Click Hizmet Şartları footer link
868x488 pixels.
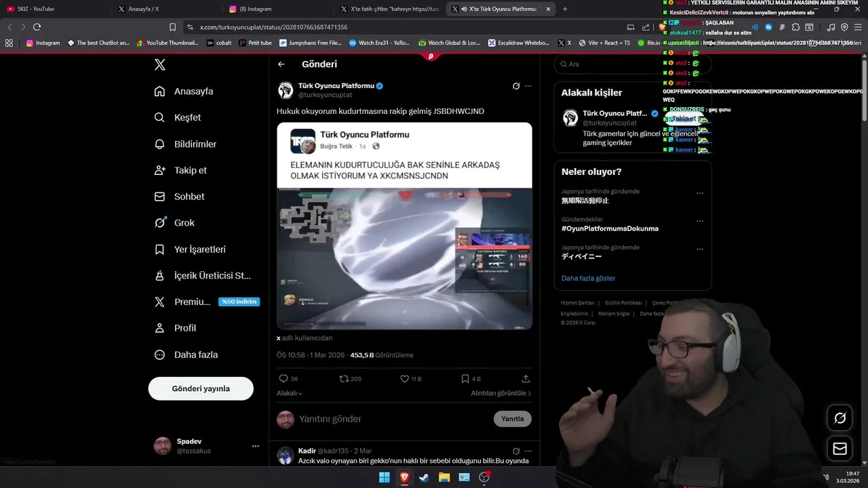577,303
